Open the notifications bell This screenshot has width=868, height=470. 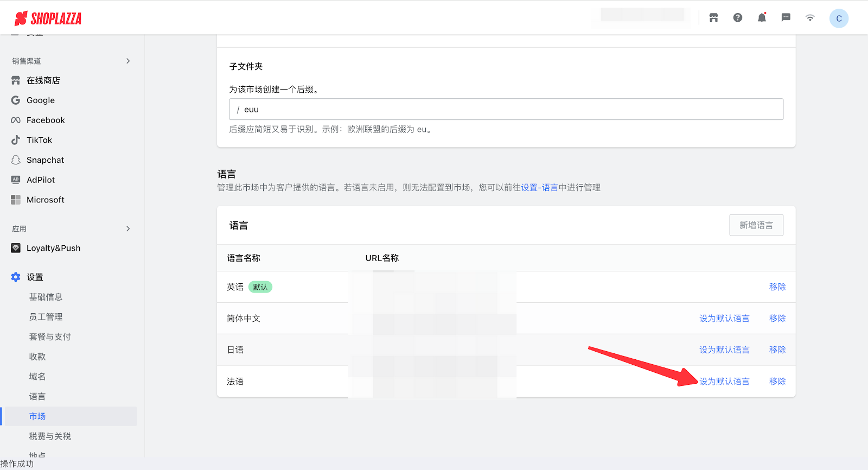762,18
